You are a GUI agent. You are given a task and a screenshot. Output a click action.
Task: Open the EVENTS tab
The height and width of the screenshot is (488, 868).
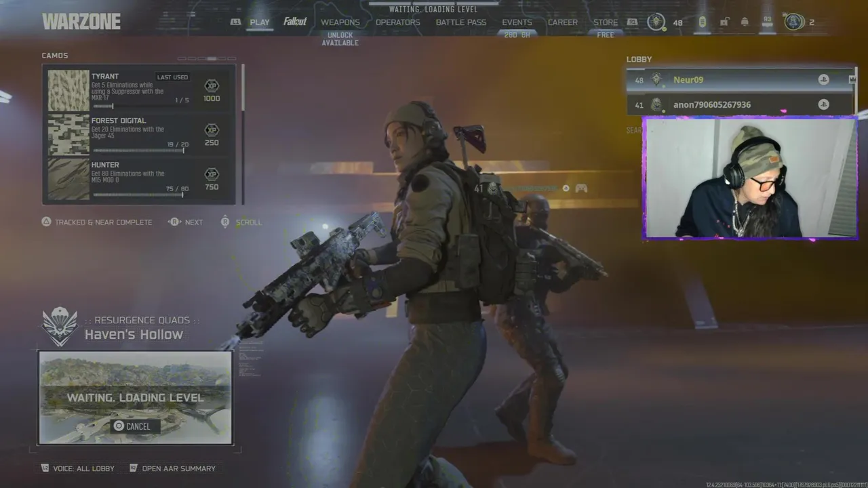(x=517, y=22)
